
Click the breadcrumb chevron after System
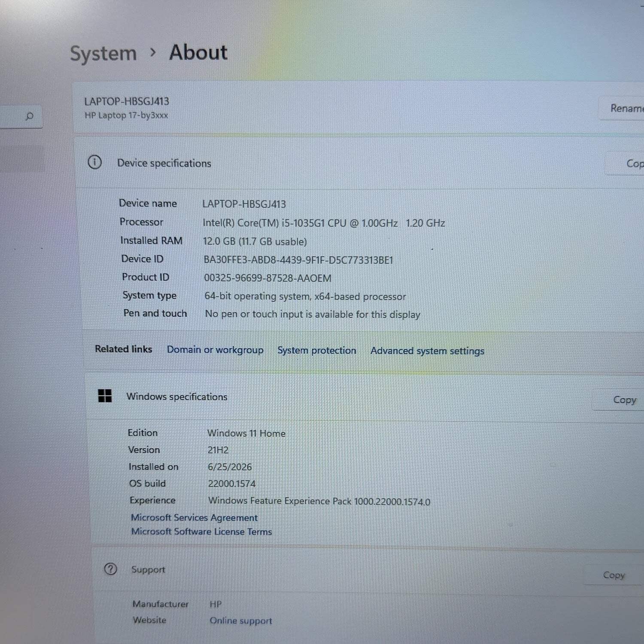[153, 52]
